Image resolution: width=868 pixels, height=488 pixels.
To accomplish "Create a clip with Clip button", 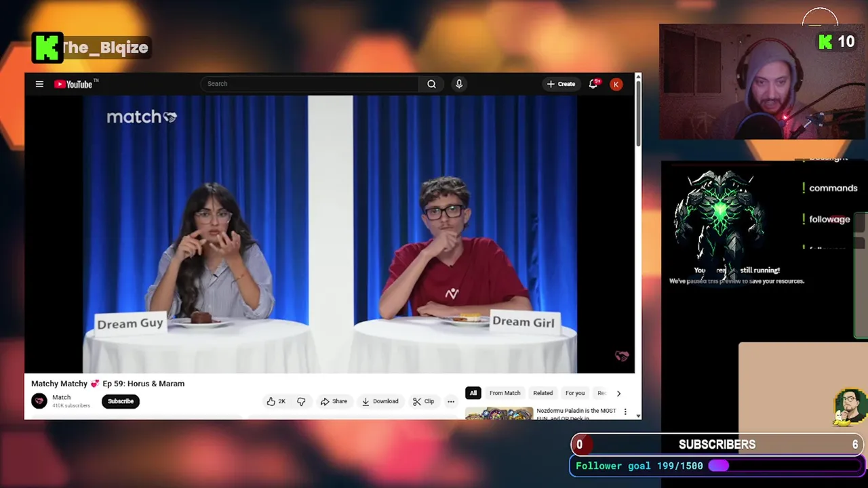I will pyautogui.click(x=423, y=401).
